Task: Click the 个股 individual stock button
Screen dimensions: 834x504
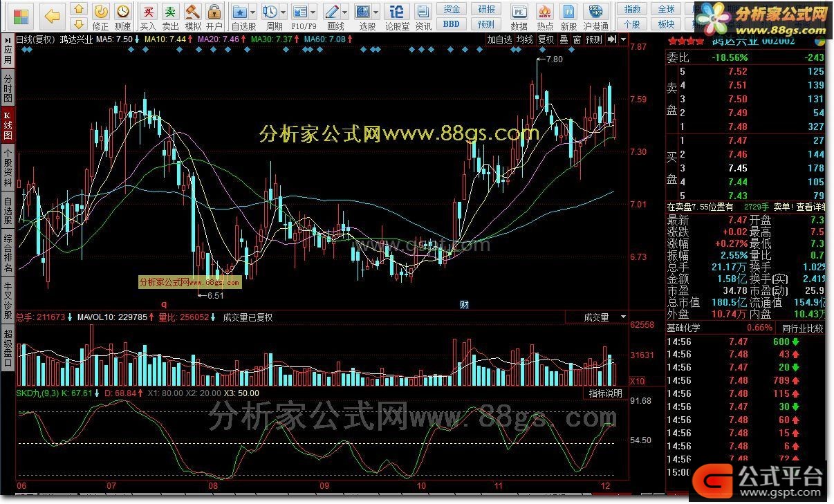Action: 632,24
